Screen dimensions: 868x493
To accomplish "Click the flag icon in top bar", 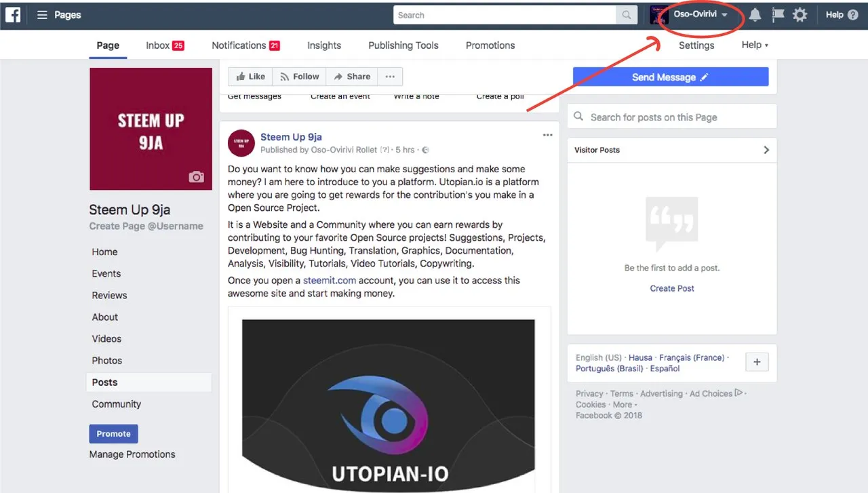I will coord(778,15).
